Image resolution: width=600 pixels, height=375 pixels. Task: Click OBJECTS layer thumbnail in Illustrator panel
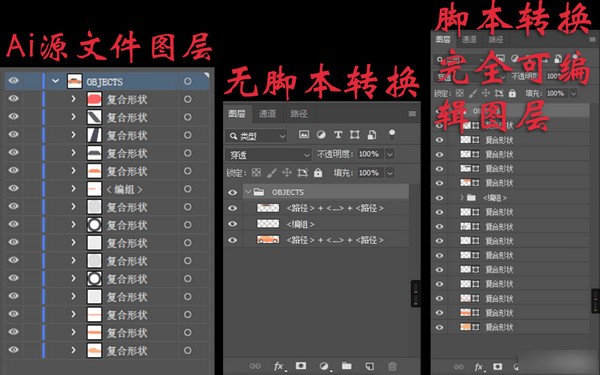tap(75, 81)
